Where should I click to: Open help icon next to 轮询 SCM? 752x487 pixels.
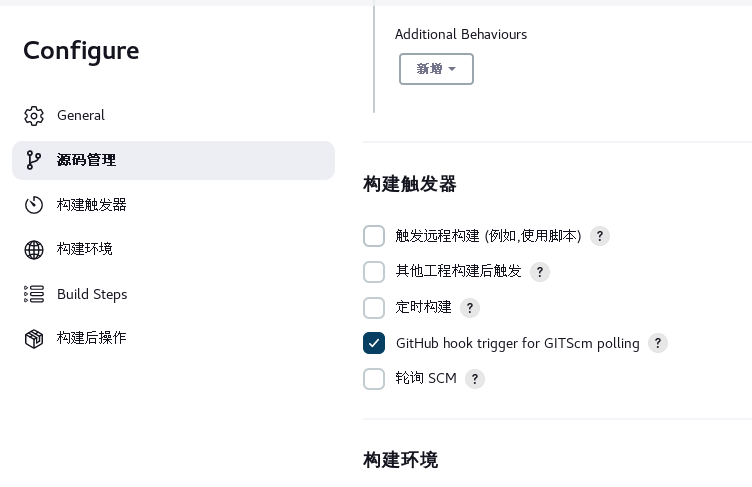point(475,379)
